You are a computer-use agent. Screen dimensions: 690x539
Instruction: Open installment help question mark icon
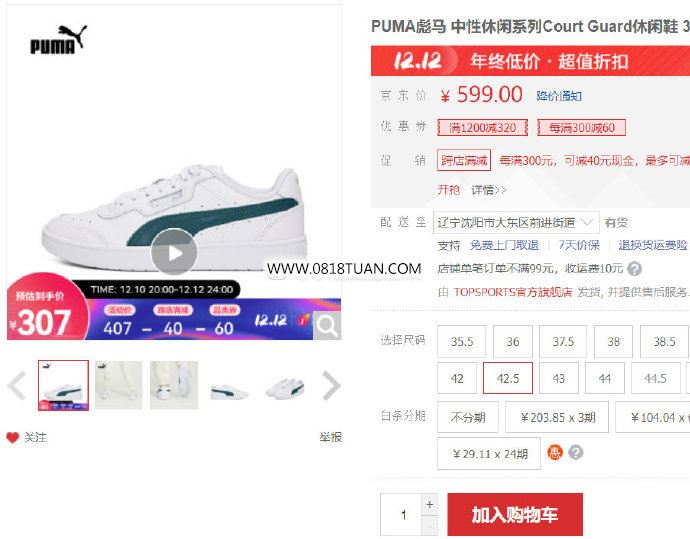576,452
